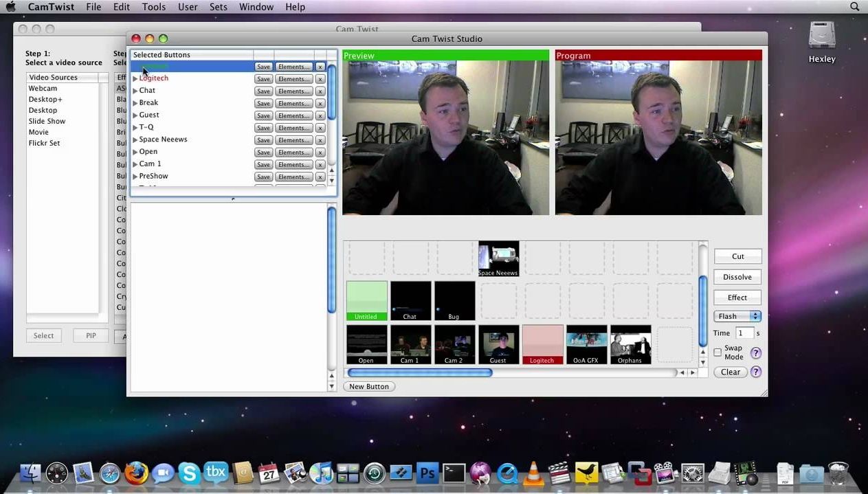Image resolution: width=868 pixels, height=494 pixels.
Task: Open the Trash in the Dock
Action: pyautogui.click(x=838, y=473)
